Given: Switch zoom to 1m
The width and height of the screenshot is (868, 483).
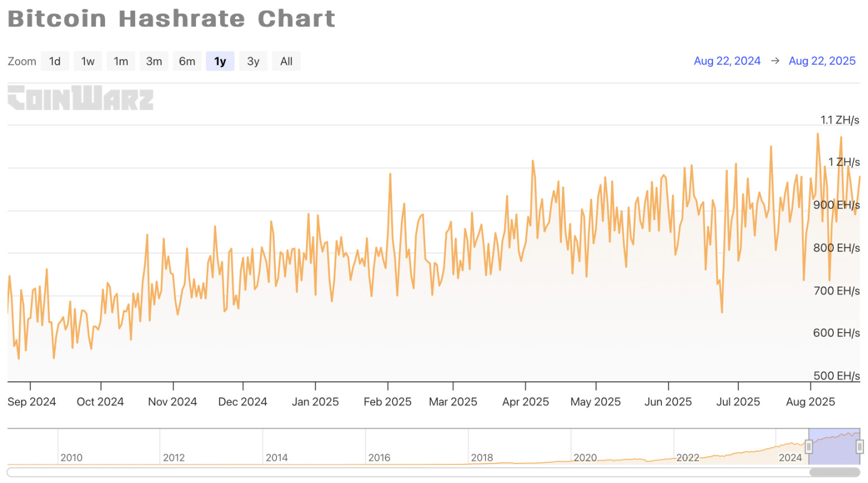Looking at the screenshot, I should [121, 61].
